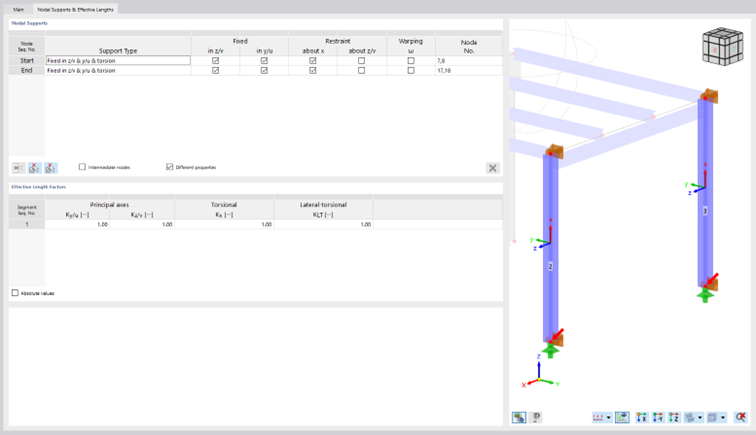Click the red dashed dimension lines icon
The width and height of the screenshot is (756, 435).
tap(598, 417)
